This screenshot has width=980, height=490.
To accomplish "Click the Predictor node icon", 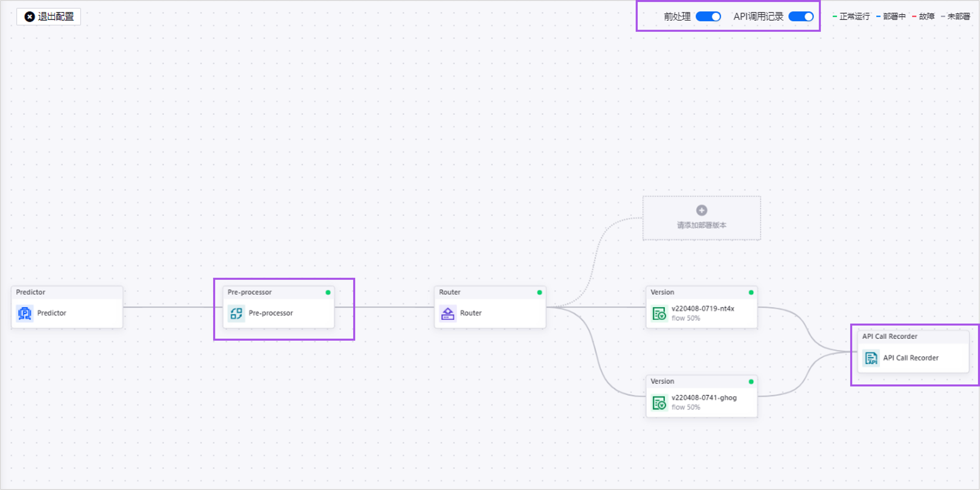I will coord(25,312).
